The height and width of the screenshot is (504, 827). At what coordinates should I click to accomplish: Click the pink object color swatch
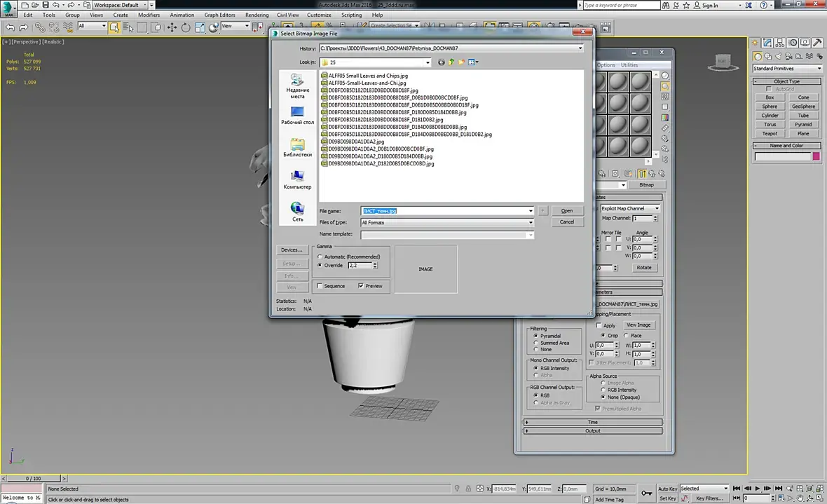(x=816, y=156)
